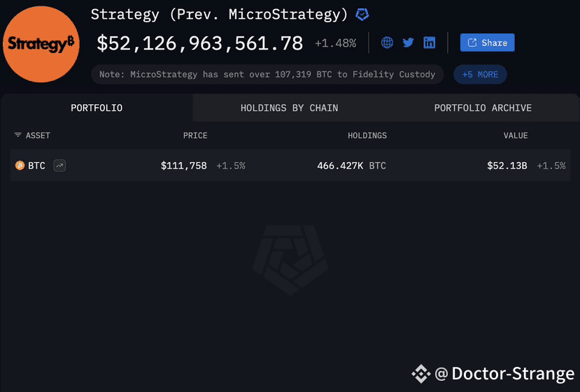Open the Twitter bird icon
Viewport: 580px width, 392px height.
(x=408, y=43)
